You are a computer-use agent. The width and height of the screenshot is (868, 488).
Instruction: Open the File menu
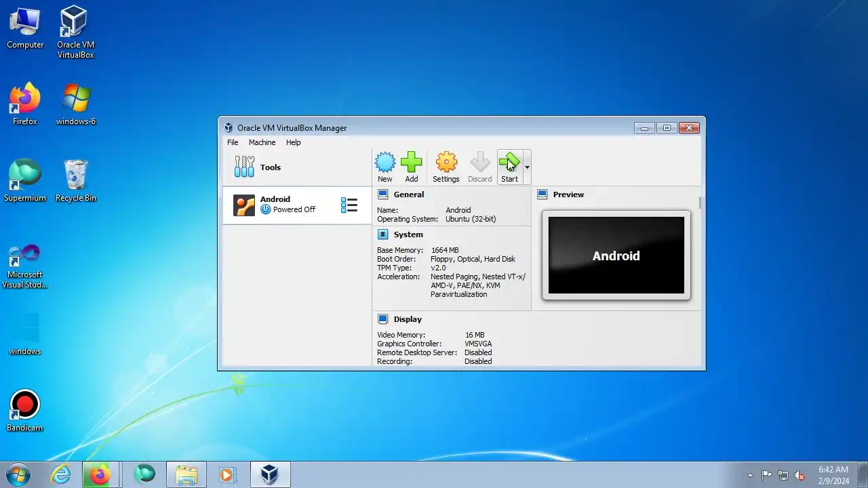tap(233, 142)
